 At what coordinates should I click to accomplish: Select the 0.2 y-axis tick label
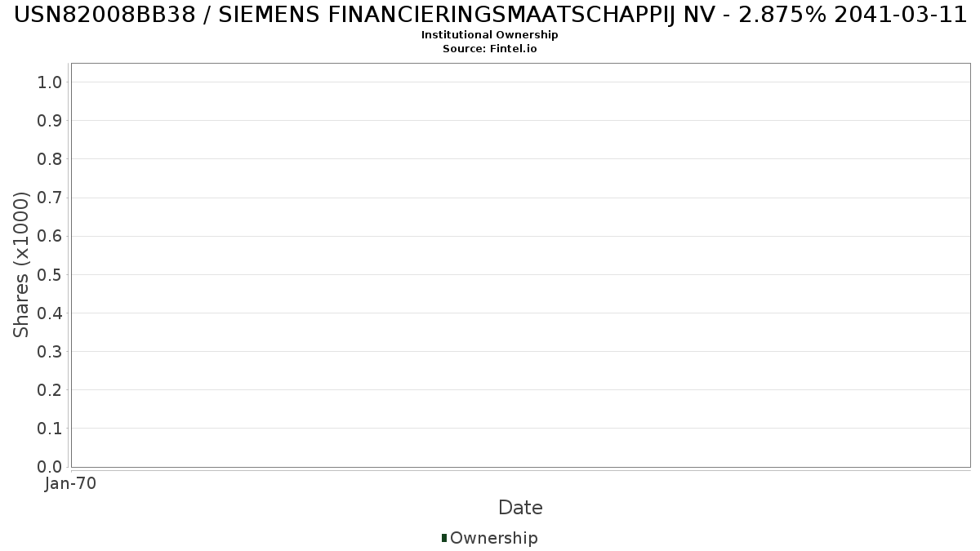[50, 389]
